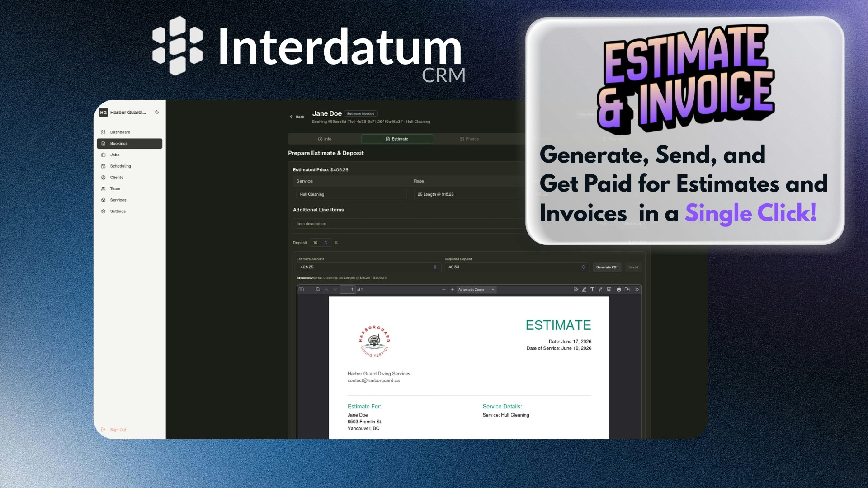Open the Automatic Zoom dropdown

coord(476,290)
